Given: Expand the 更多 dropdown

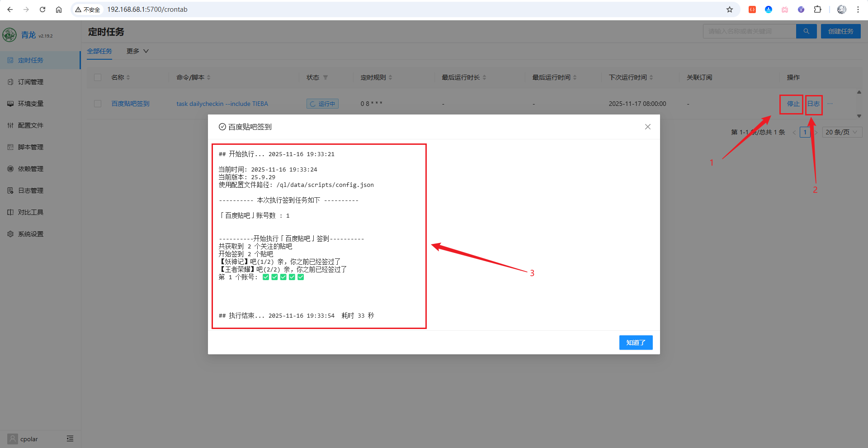Looking at the screenshot, I should [137, 51].
